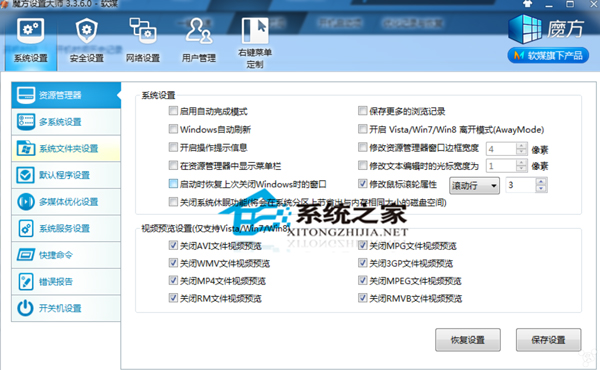
Task: Enable 启用自动完成模式 checkbox
Action: (173, 111)
